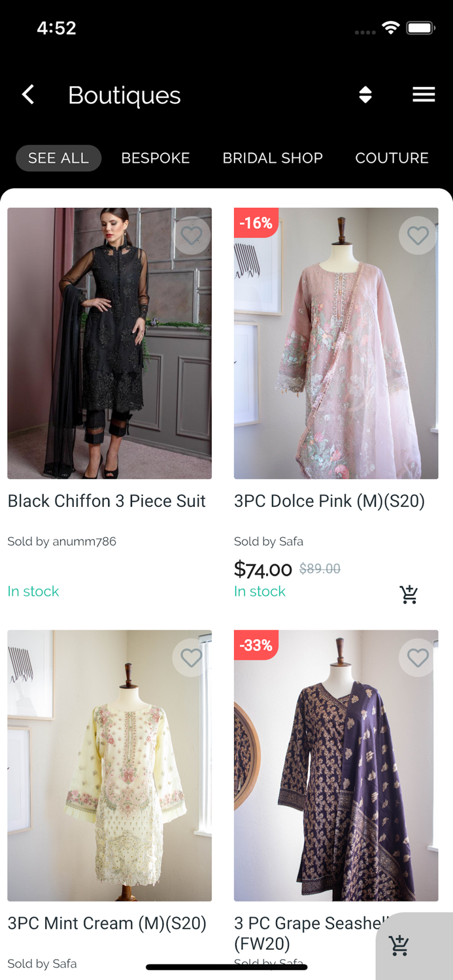Open the BRIDAL SHOP category

(x=273, y=158)
